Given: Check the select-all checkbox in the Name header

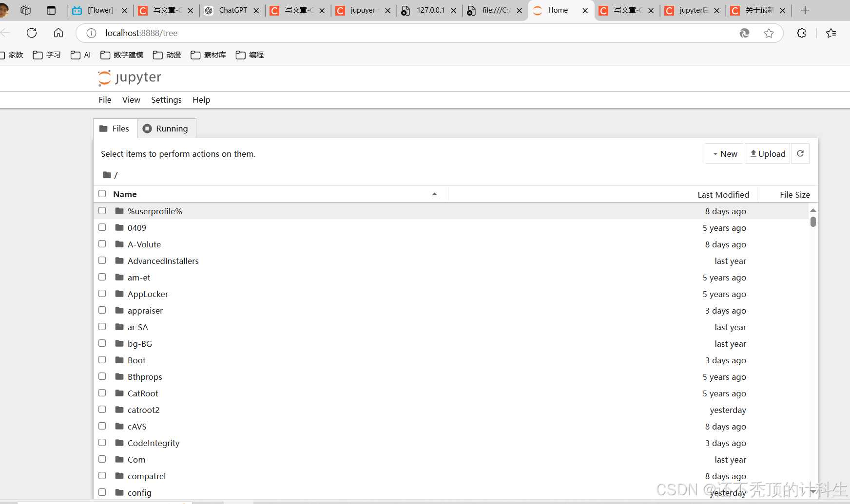Looking at the screenshot, I should (x=102, y=193).
